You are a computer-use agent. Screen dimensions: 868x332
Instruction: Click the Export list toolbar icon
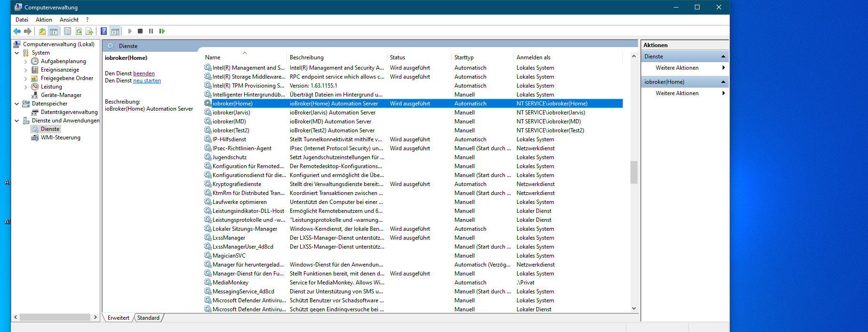click(89, 31)
